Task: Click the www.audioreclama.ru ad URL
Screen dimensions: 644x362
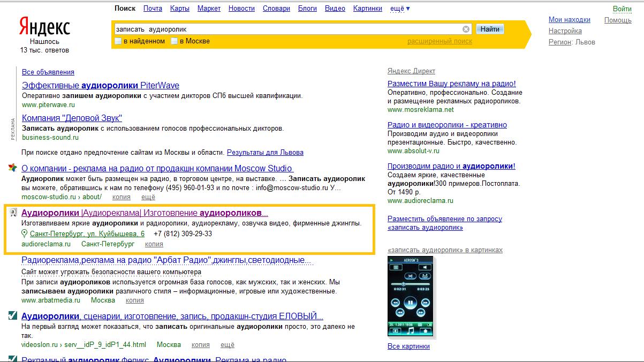Action: click(x=420, y=201)
